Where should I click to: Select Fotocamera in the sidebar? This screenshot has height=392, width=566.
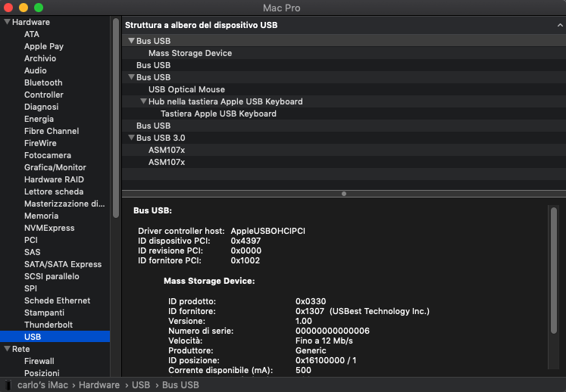(48, 155)
